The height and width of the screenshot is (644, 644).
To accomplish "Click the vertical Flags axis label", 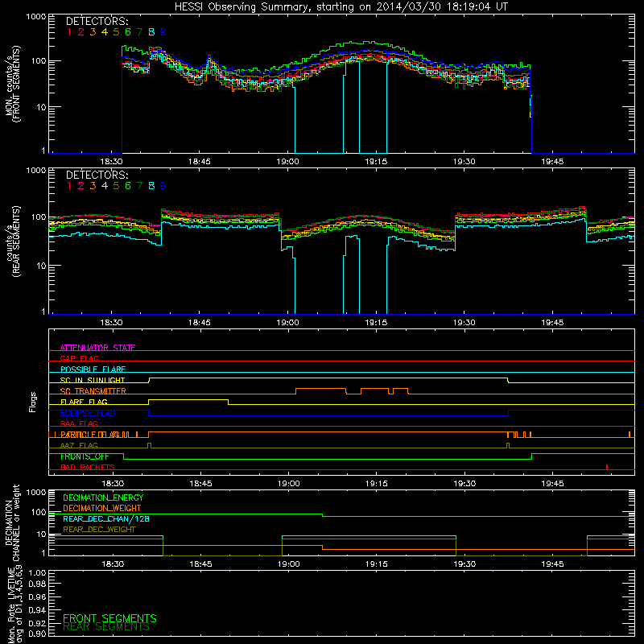I will (33, 402).
